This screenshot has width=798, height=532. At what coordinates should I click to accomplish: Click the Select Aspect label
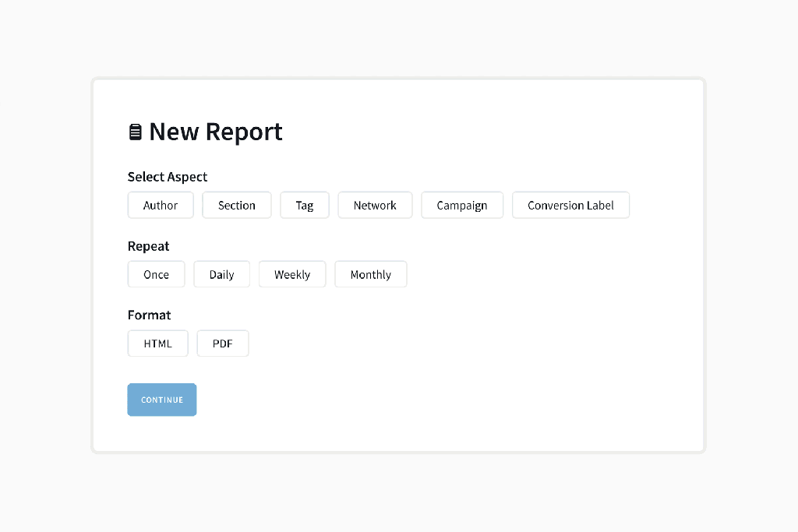point(168,177)
